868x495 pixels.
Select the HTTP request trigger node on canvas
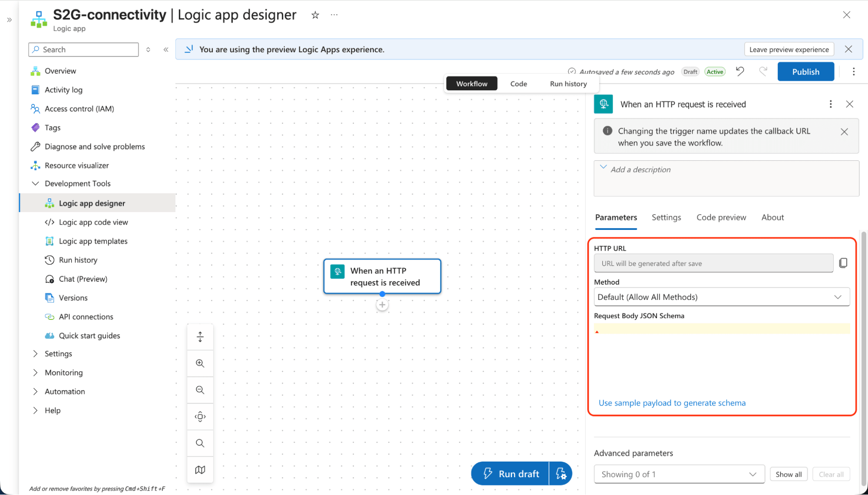point(382,277)
